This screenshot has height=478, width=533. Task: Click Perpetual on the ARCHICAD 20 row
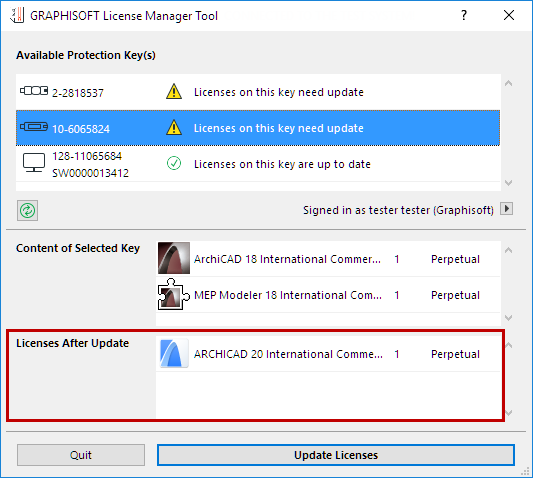click(455, 354)
